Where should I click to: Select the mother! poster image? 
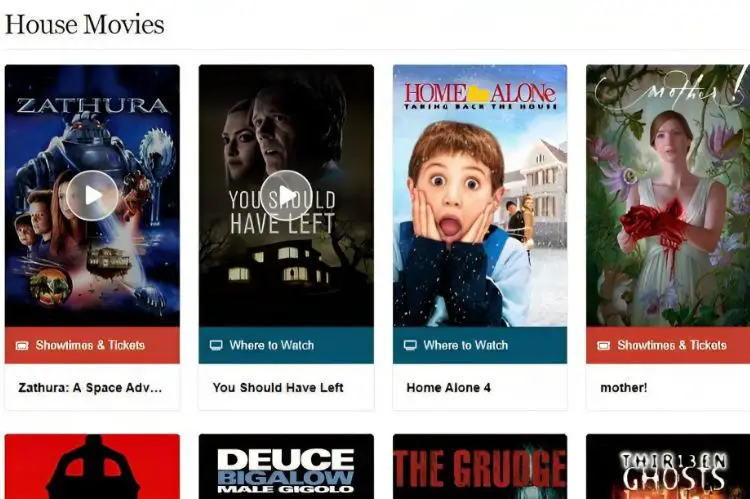point(668,196)
